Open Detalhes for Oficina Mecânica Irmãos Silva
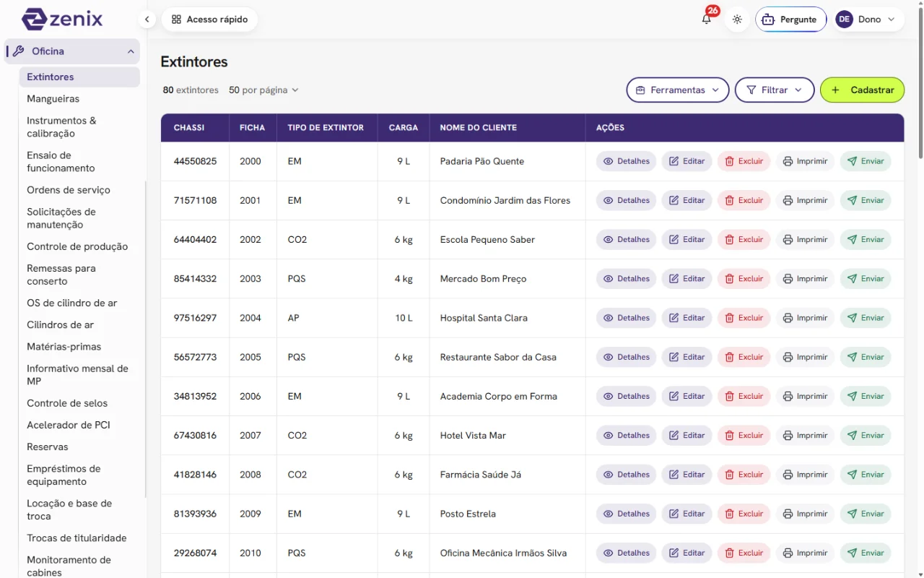The width and height of the screenshot is (924, 578). (x=626, y=553)
